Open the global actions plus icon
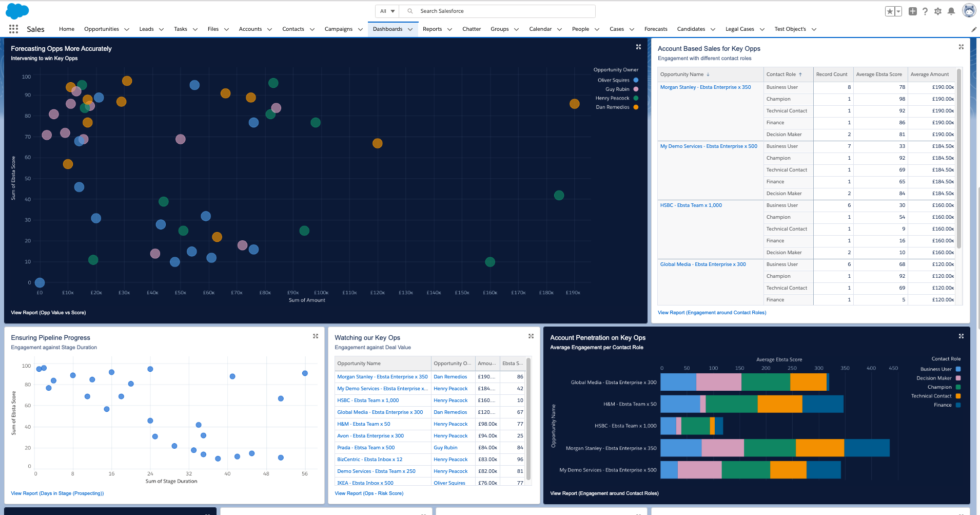This screenshot has height=515, width=980. click(912, 11)
